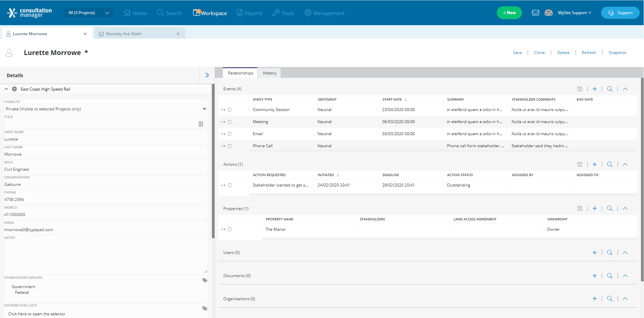The image size is (644, 318).
Task: Close the Lurette Morrowe tab
Action: tap(85, 34)
